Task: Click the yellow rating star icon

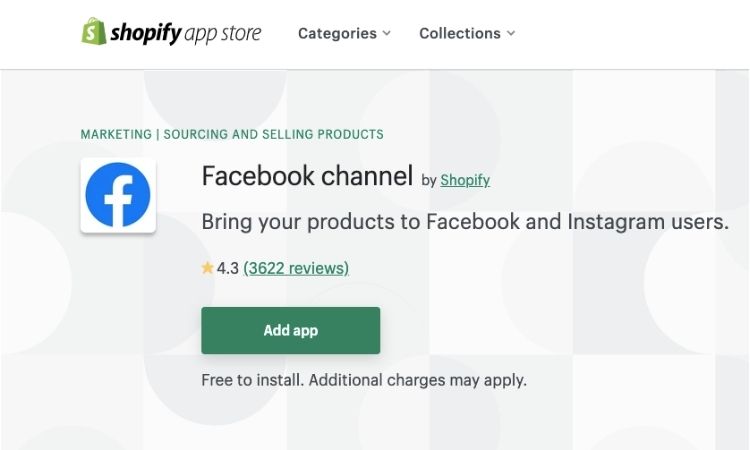Action: 207,268
